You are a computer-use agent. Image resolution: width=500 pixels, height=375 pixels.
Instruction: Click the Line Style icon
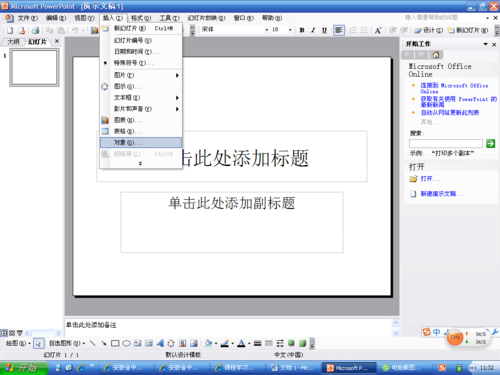257,343
